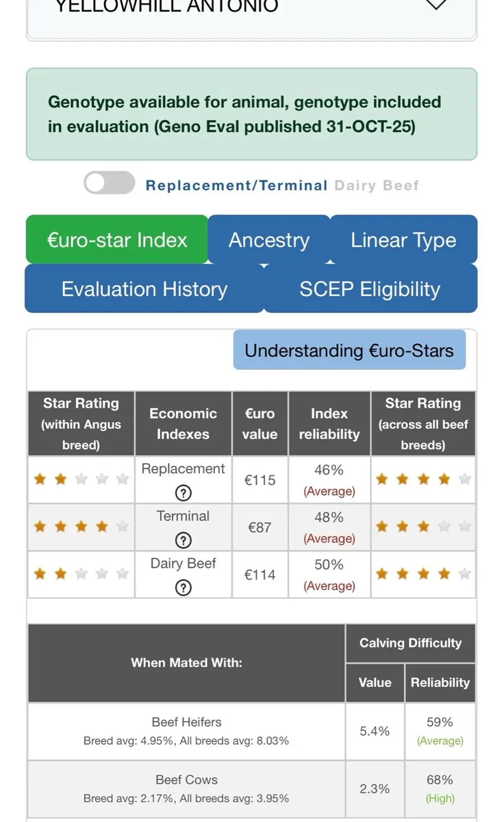
Task: Click Dairy Beef across-all-breeds star rating
Action: (x=423, y=574)
